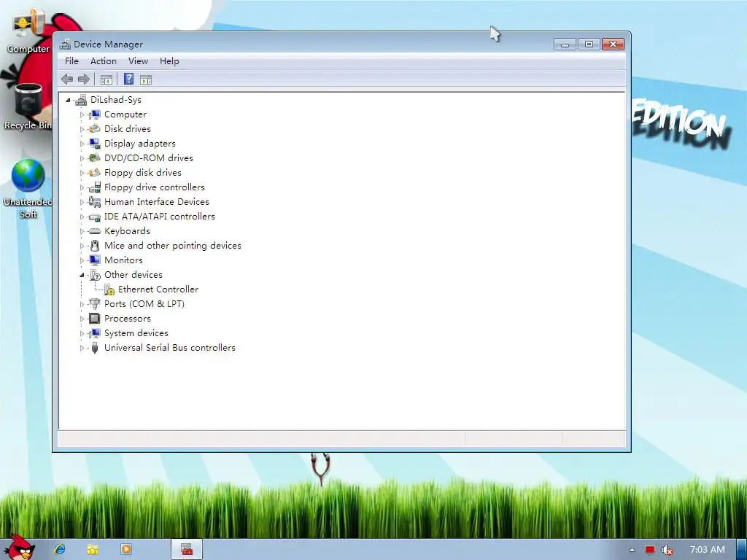The width and height of the screenshot is (747, 560).
Task: Click the Display adapters category icon
Action: pyautogui.click(x=95, y=144)
